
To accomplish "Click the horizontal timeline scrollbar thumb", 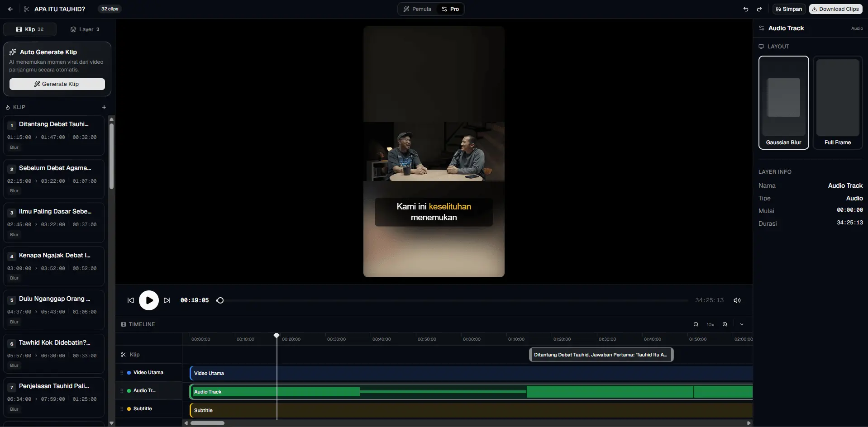I will [x=207, y=423].
